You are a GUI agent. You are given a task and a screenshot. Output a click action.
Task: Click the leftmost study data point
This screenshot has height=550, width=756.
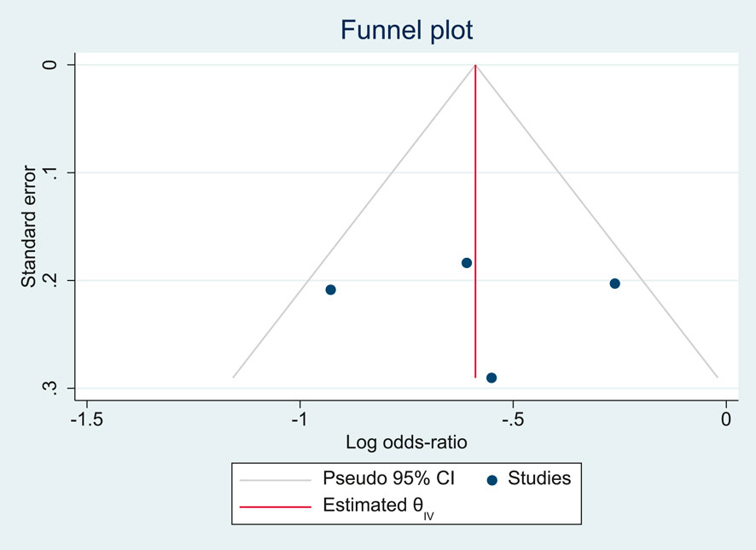click(330, 290)
